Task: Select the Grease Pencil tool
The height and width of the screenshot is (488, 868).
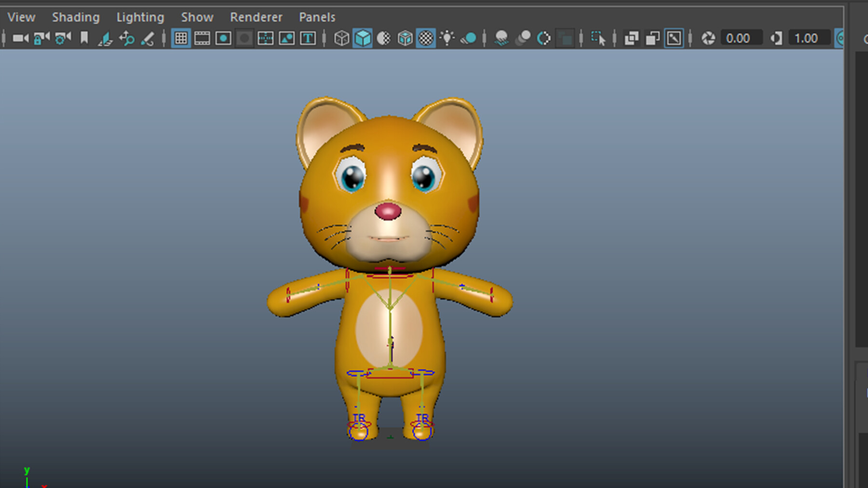Action: pyautogui.click(x=148, y=38)
